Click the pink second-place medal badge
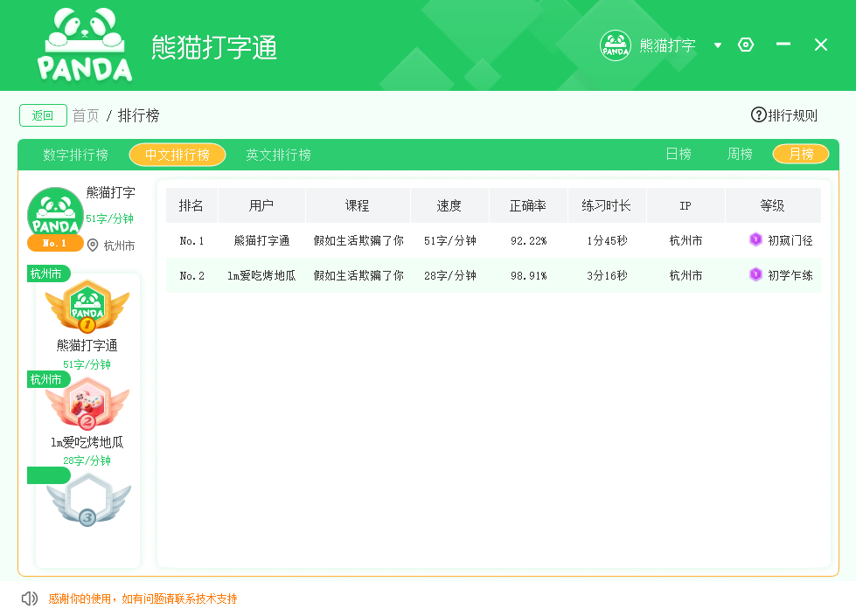This screenshot has height=616, width=856. [87, 404]
